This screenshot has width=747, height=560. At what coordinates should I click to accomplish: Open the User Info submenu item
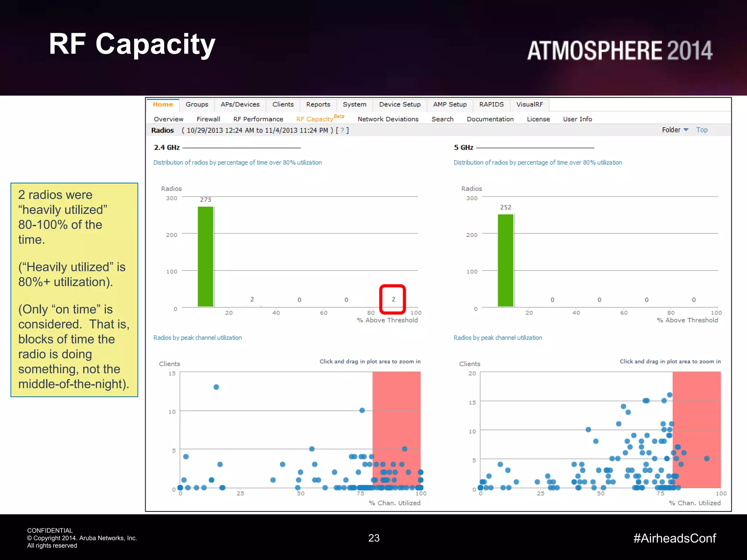tap(577, 119)
